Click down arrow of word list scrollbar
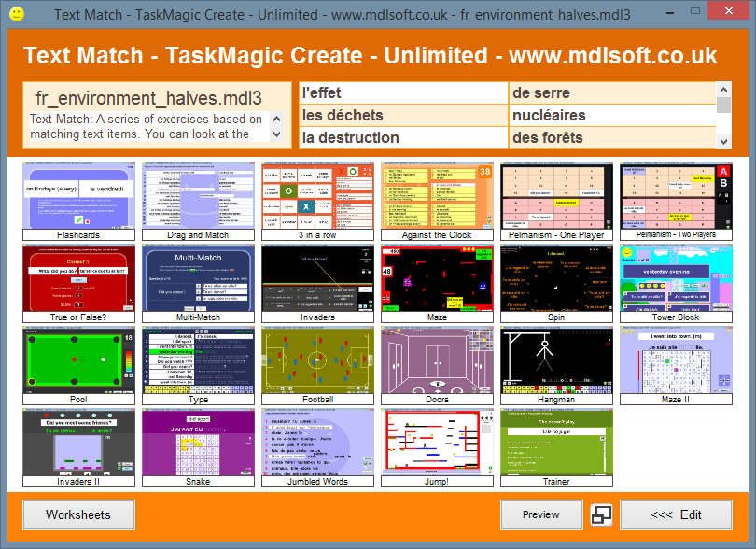Image resolution: width=756 pixels, height=549 pixels. point(723,142)
